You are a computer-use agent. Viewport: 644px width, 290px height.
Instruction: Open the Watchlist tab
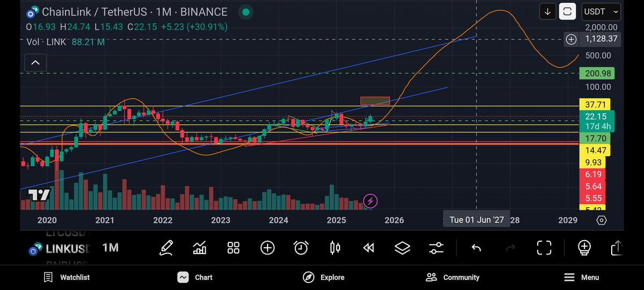(x=67, y=277)
